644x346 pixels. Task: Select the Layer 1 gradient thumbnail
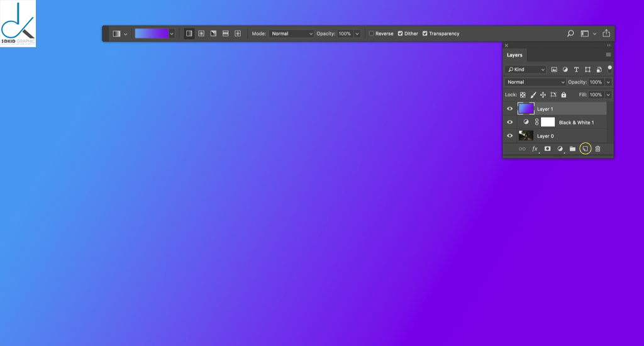click(526, 109)
